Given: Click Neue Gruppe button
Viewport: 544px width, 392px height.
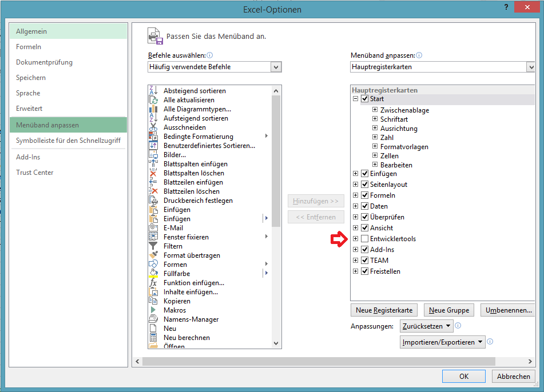Looking at the screenshot, I should 449,310.
